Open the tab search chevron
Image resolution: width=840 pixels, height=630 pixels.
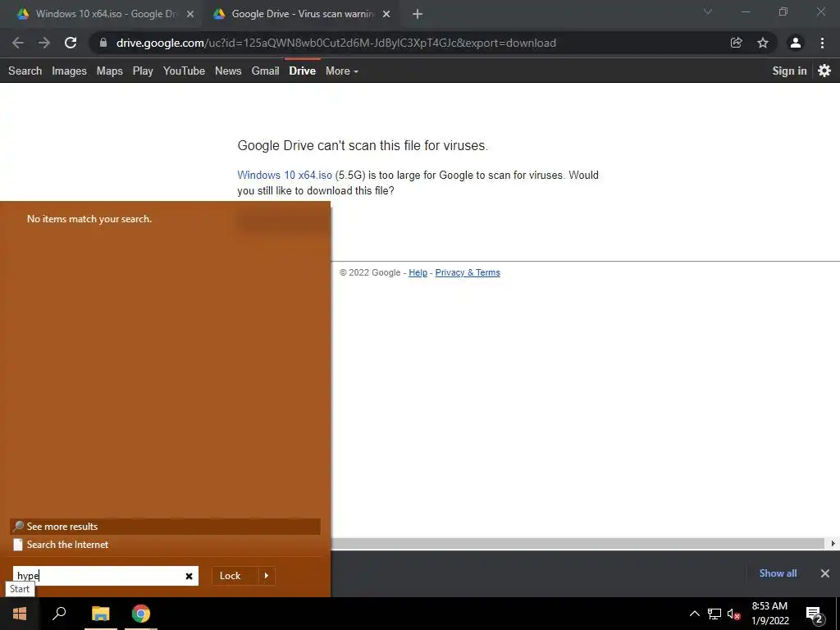point(708,11)
